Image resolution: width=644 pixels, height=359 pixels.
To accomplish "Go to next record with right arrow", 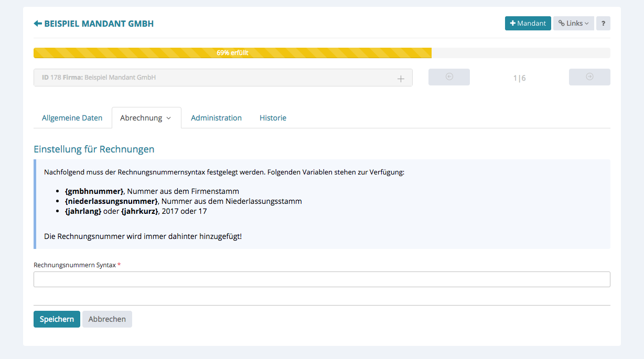I will click(589, 77).
